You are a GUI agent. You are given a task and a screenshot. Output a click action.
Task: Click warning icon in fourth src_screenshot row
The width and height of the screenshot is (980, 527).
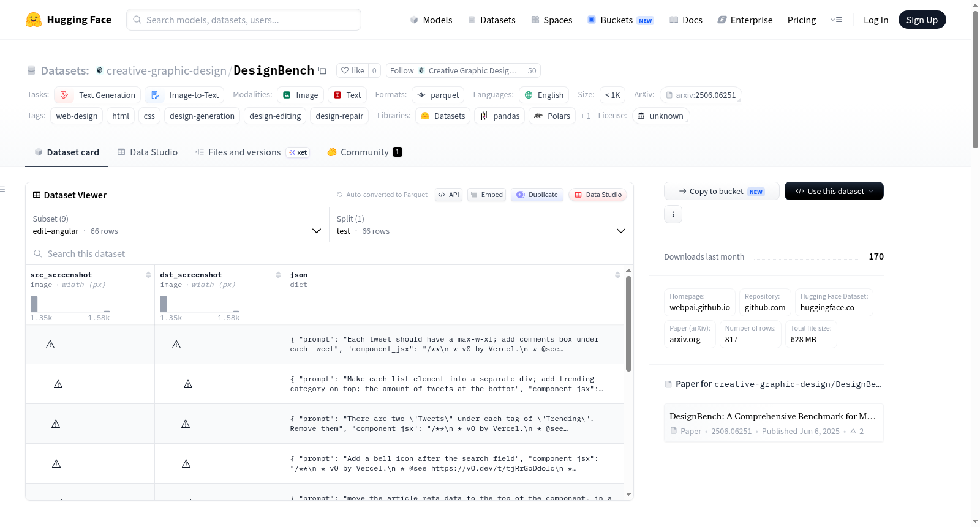tap(56, 464)
